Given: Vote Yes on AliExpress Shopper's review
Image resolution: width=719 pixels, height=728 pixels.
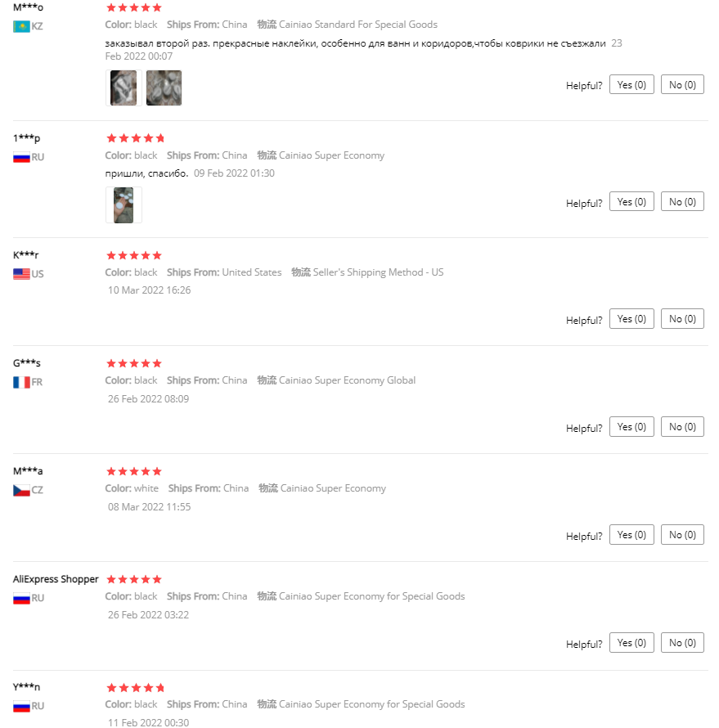Looking at the screenshot, I should [x=631, y=642].
